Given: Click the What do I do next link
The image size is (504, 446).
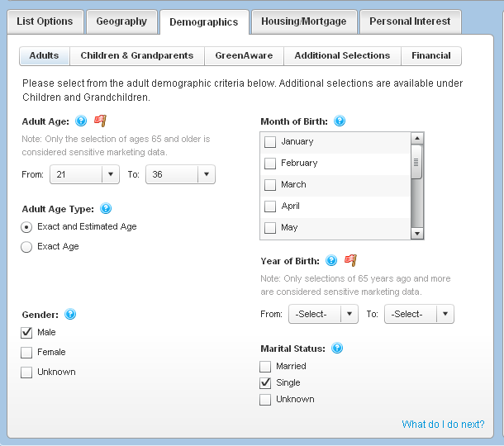Looking at the screenshot, I should pyautogui.click(x=443, y=425).
